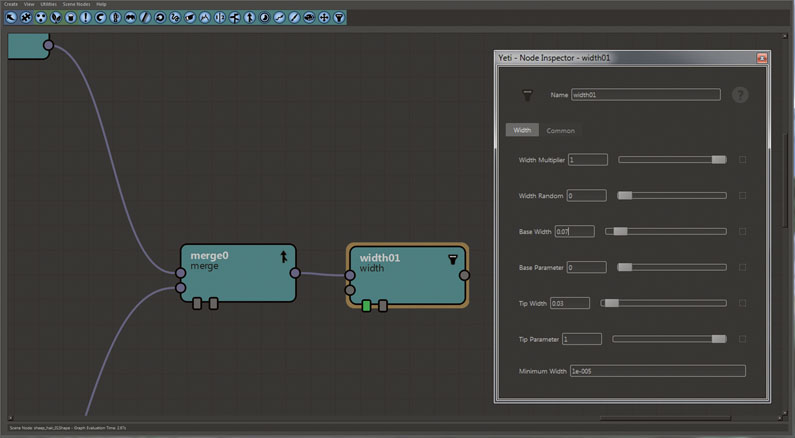
Task: Click funnel icon beside Name field
Action: coord(527,95)
